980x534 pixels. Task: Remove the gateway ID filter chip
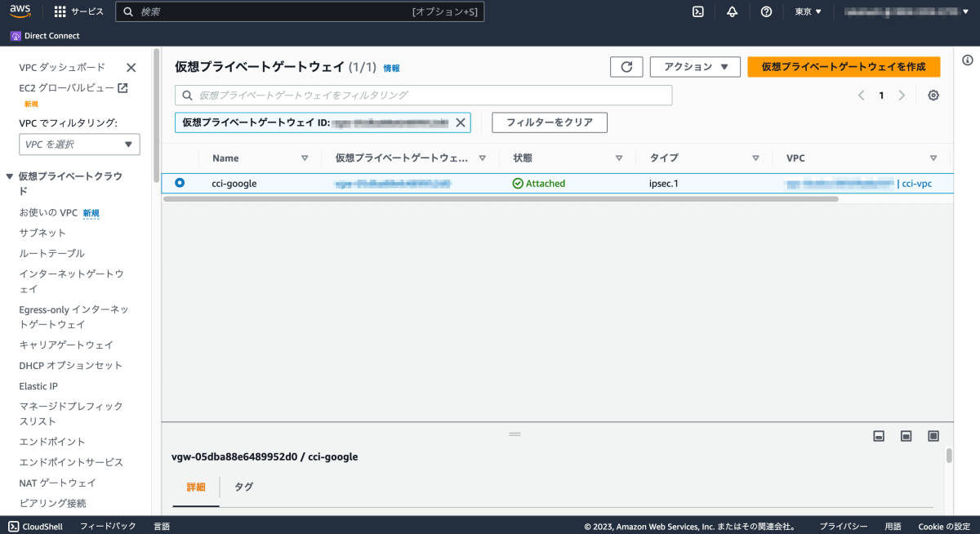coord(460,122)
